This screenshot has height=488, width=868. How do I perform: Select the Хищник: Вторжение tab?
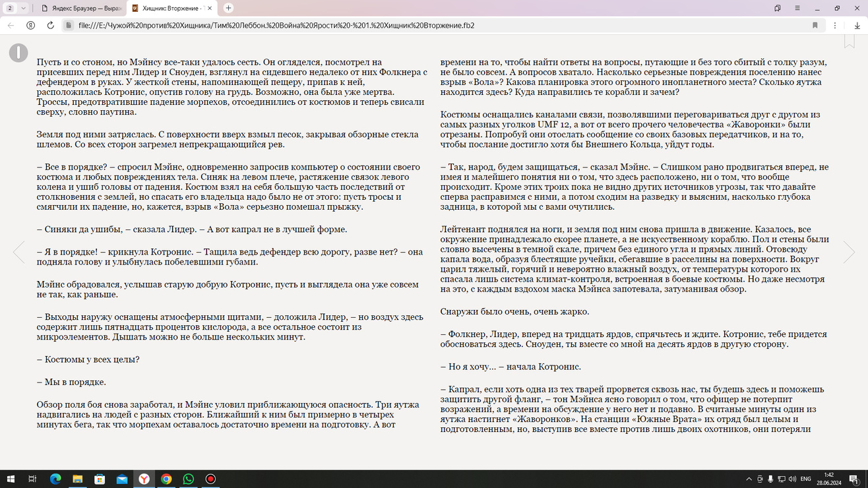[171, 8]
